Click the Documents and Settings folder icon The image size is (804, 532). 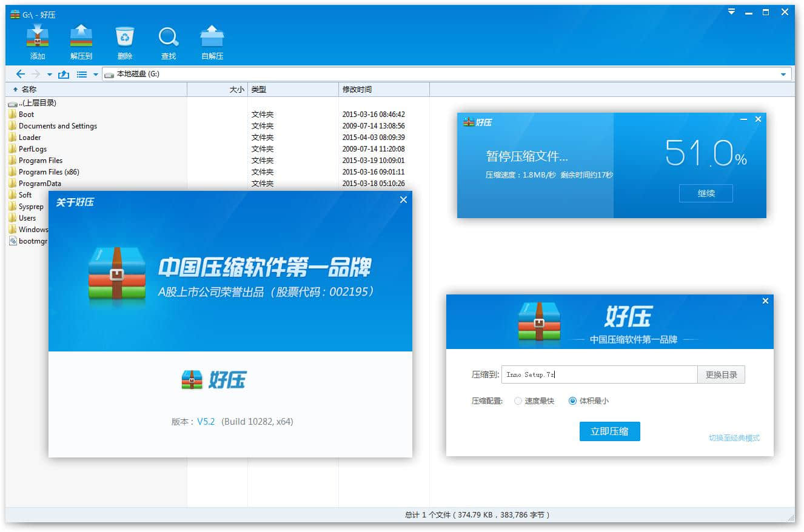[x=12, y=125]
